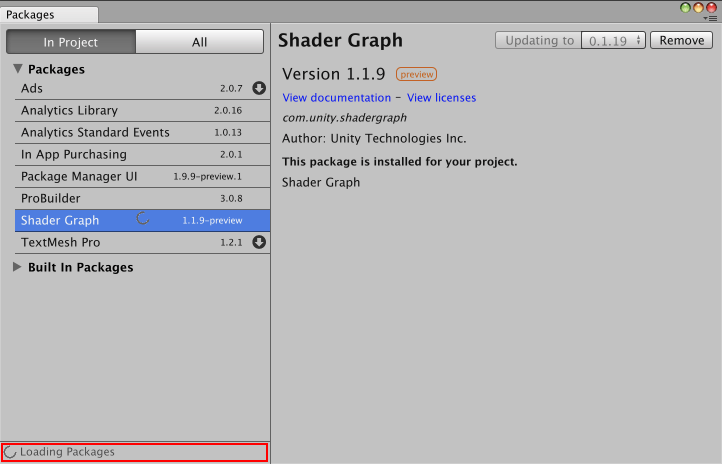Open the View documentation link

pos(336,98)
